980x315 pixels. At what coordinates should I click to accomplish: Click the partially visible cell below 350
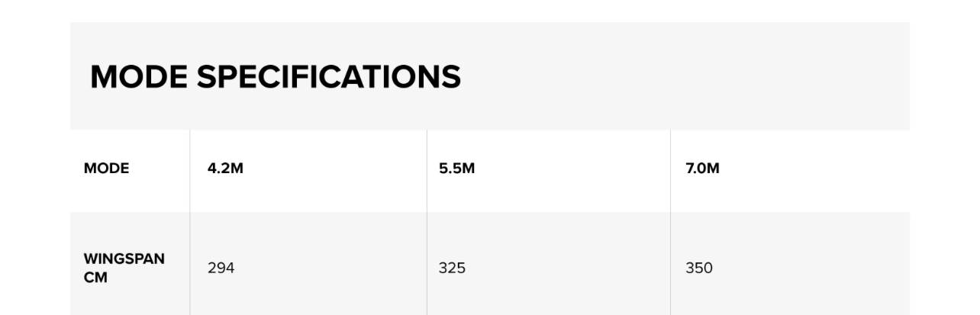click(x=789, y=312)
